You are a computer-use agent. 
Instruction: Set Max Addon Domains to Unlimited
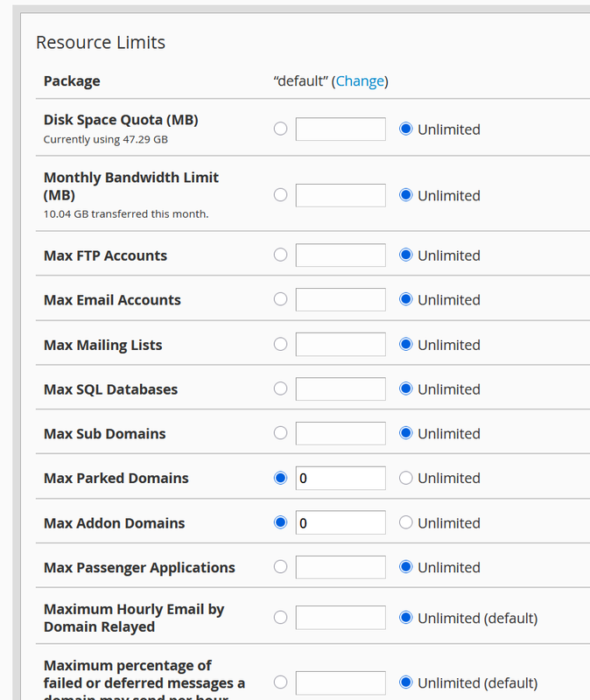406,522
